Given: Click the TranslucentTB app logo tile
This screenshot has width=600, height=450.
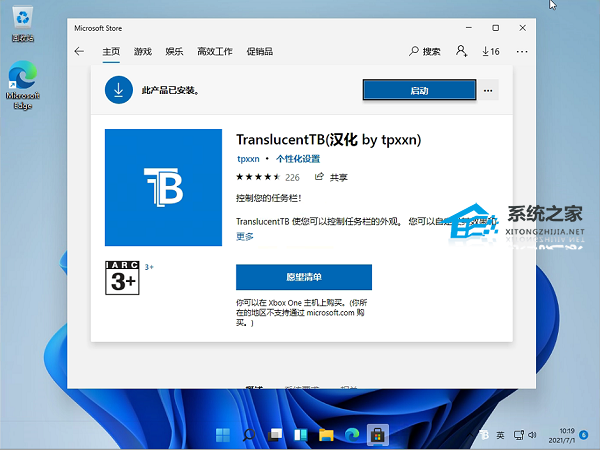Looking at the screenshot, I should point(163,187).
